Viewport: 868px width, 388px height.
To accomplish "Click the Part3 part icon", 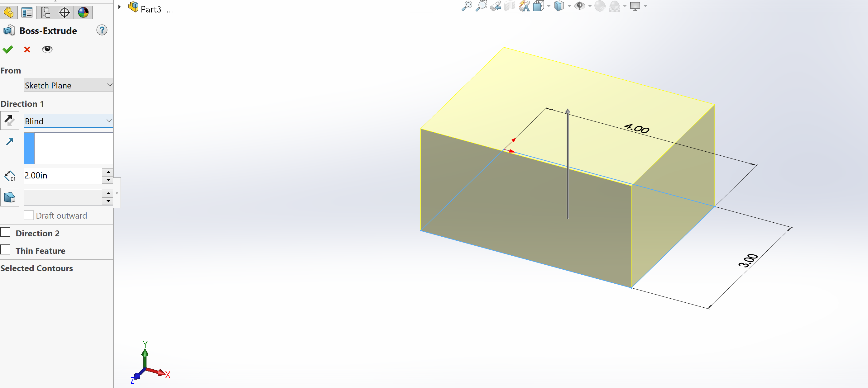I will pos(133,7).
